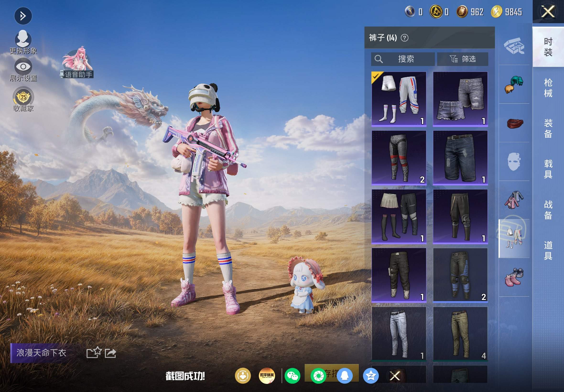This screenshot has width=564, height=392.
Task: Open the 更换形象 avatar change icon
Action: point(23,42)
